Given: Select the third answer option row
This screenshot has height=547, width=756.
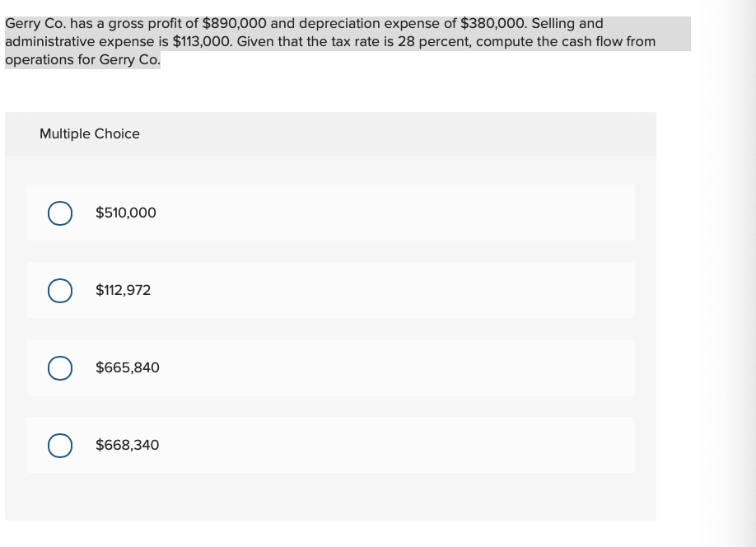Looking at the screenshot, I should click(x=329, y=368).
